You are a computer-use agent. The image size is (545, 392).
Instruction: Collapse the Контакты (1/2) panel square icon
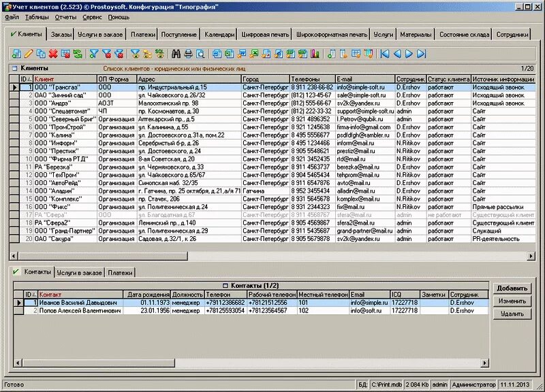pos(225,286)
